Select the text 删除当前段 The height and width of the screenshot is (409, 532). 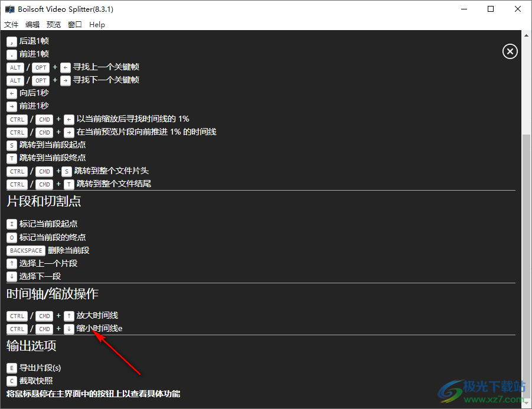68,250
